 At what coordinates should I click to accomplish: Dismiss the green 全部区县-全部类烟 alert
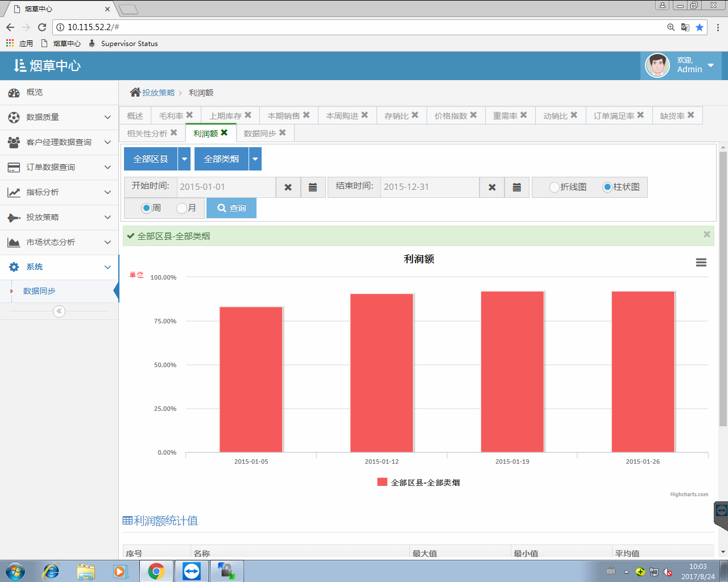click(706, 234)
